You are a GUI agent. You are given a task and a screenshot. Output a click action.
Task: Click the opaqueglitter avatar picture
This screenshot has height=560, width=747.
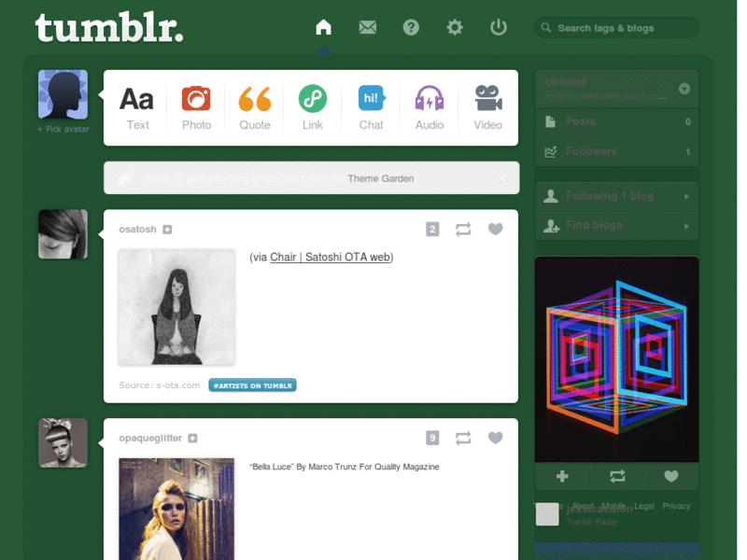click(x=63, y=442)
